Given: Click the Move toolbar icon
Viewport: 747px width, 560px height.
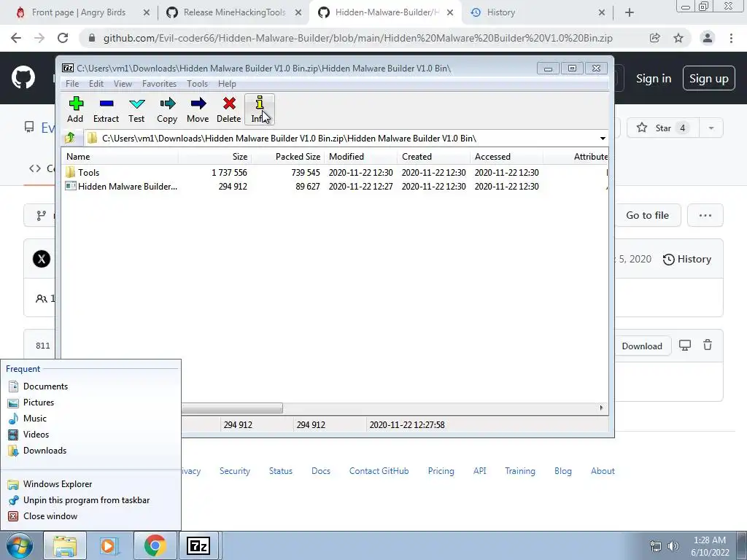Looking at the screenshot, I should [198, 110].
